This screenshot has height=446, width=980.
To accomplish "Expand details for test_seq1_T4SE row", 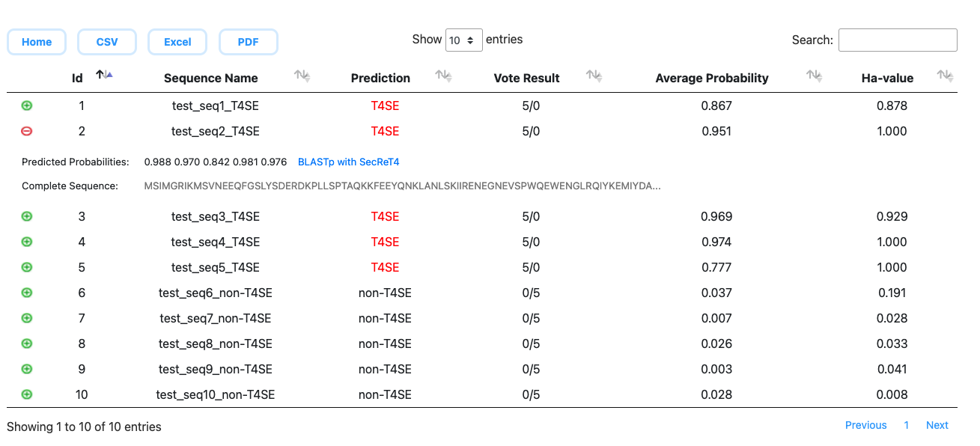I will coord(27,106).
